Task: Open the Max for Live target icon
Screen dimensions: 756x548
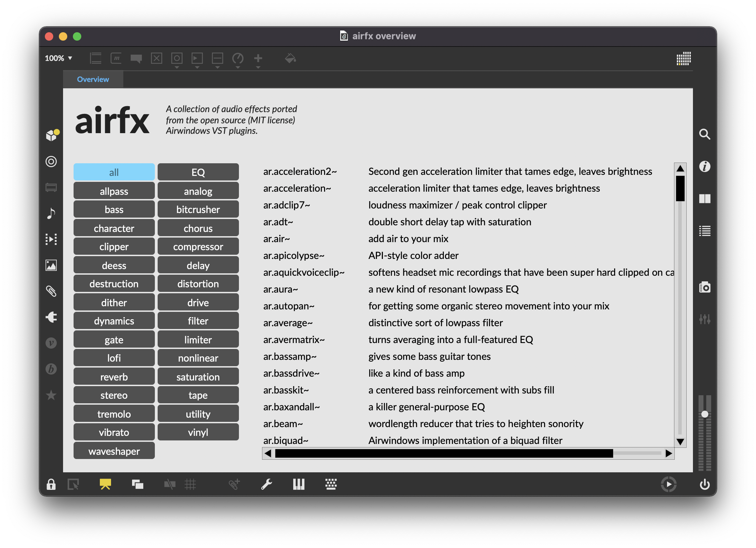Action: [51, 162]
